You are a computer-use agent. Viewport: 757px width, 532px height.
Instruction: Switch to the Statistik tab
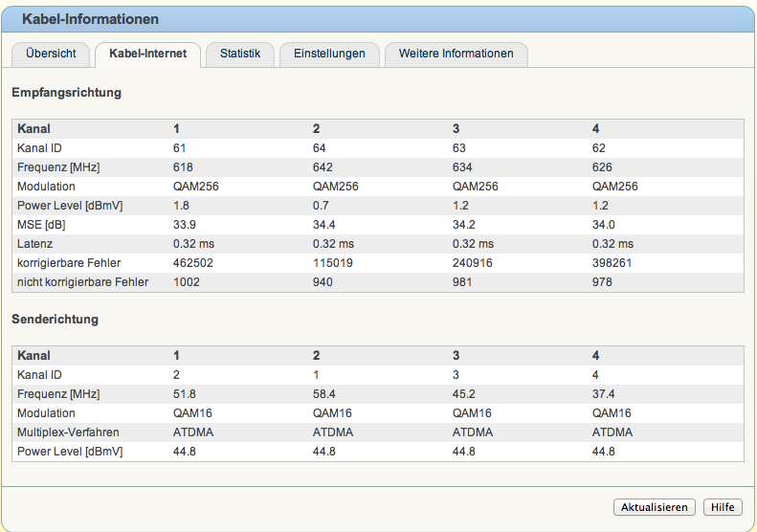tap(240, 55)
